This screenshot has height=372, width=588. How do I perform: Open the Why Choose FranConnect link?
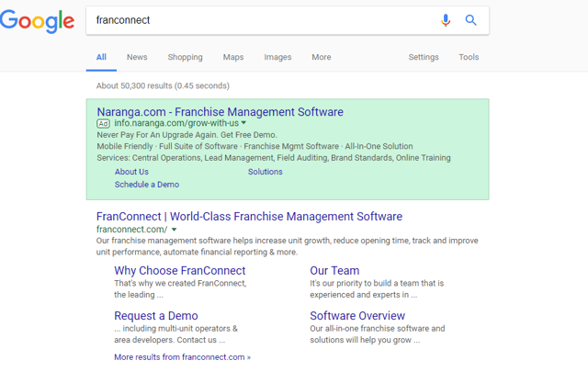180,270
